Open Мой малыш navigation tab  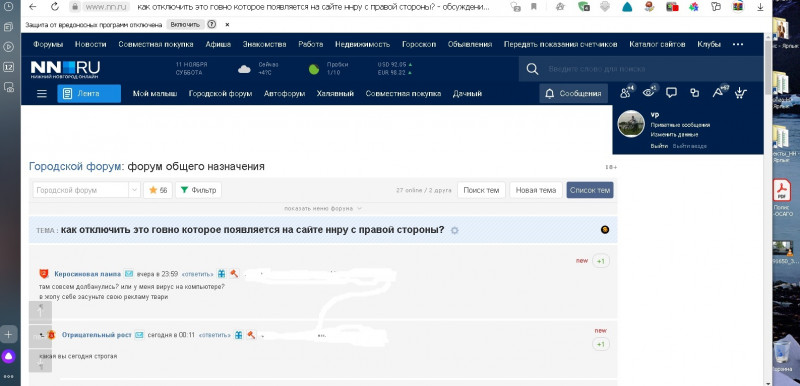155,94
